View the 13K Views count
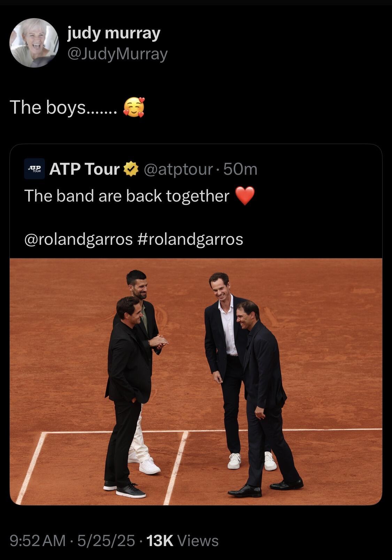The width and height of the screenshot is (392, 560). [x=183, y=541]
